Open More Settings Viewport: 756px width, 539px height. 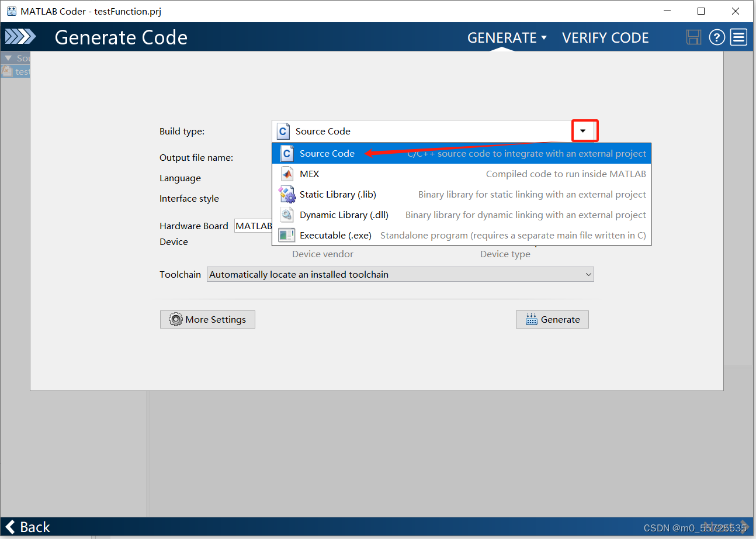(207, 319)
